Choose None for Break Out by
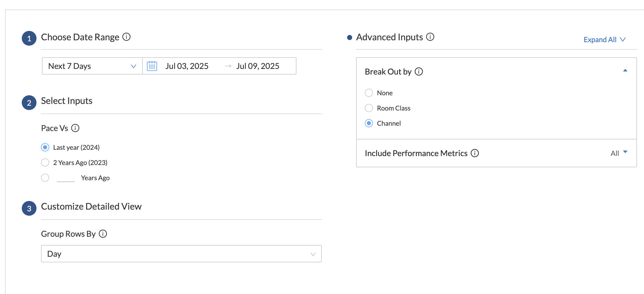 click(x=369, y=93)
